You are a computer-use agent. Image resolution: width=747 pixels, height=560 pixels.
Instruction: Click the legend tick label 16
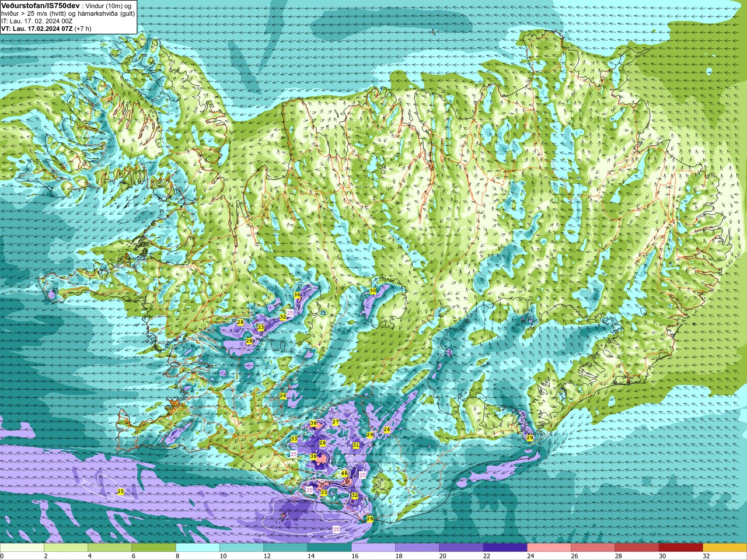(355, 556)
